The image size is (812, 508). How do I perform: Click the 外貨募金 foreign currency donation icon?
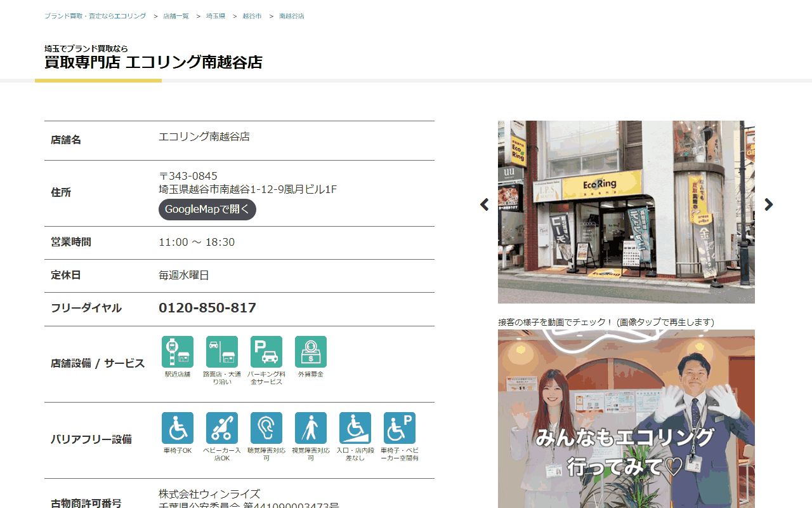pos(311,352)
